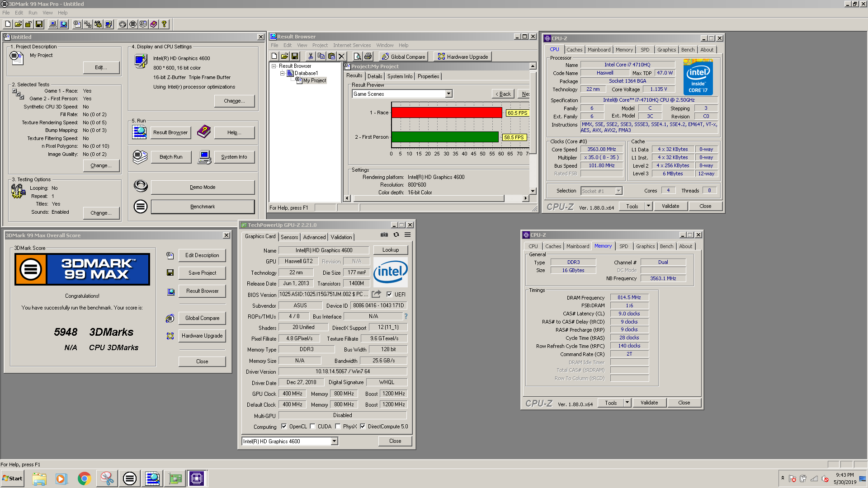Click yellow question mark icon in main toolbar
The width and height of the screenshot is (868, 488).
tap(164, 24)
